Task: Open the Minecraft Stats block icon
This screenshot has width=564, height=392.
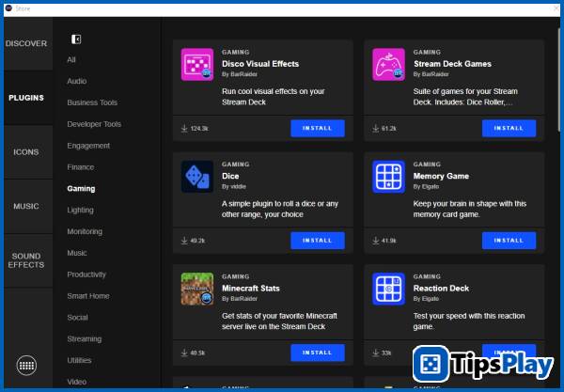Action: [x=197, y=290]
